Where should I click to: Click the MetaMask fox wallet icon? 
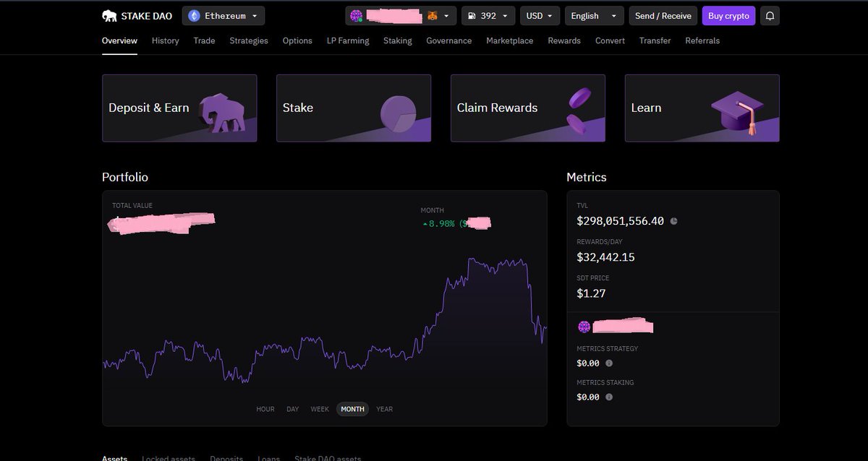tap(432, 16)
